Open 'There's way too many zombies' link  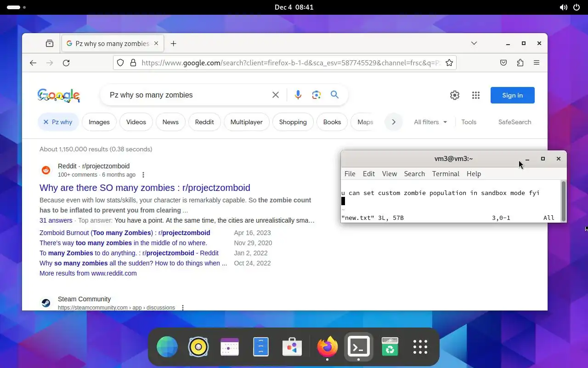(x=123, y=243)
